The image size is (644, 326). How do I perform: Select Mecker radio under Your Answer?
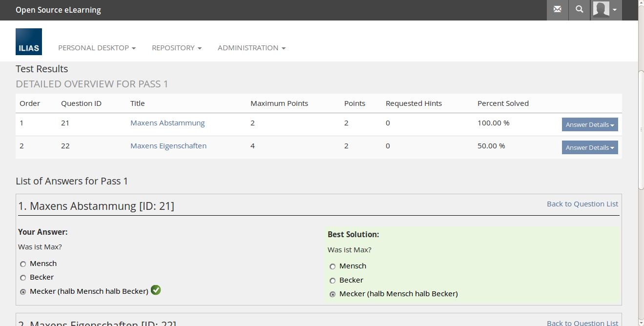coord(23,292)
